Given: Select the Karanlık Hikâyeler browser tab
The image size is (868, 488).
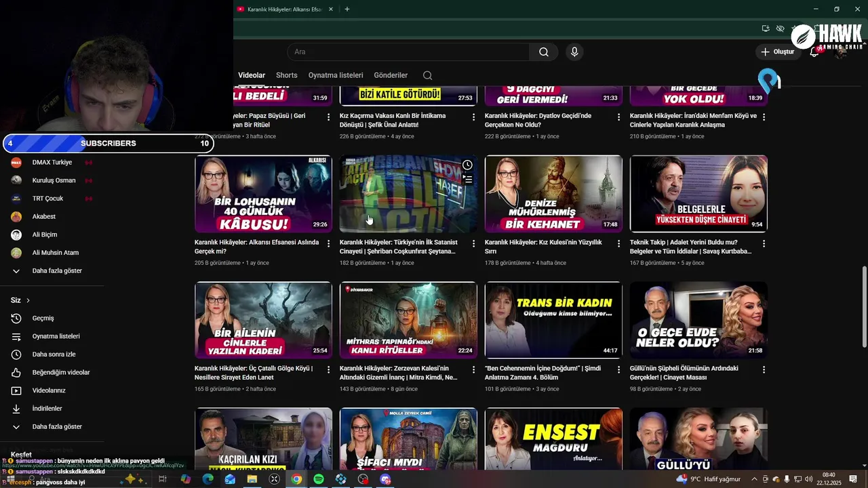Looking at the screenshot, I should pyautogui.click(x=285, y=9).
